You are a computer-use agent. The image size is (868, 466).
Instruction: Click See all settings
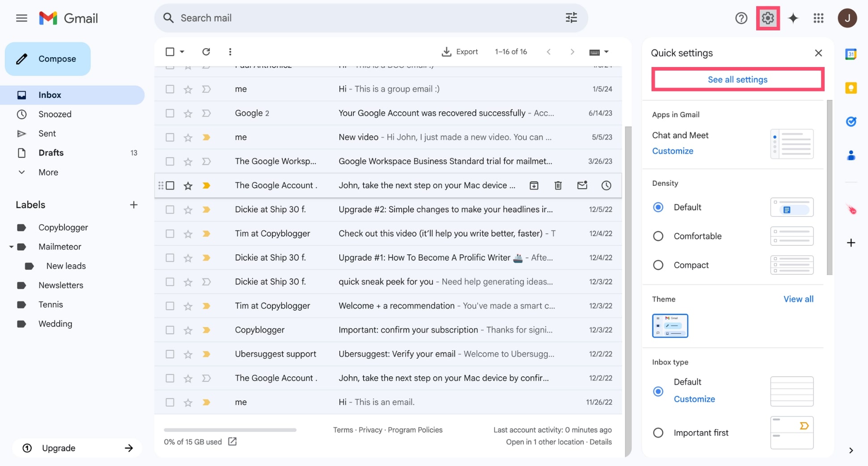pyautogui.click(x=737, y=80)
